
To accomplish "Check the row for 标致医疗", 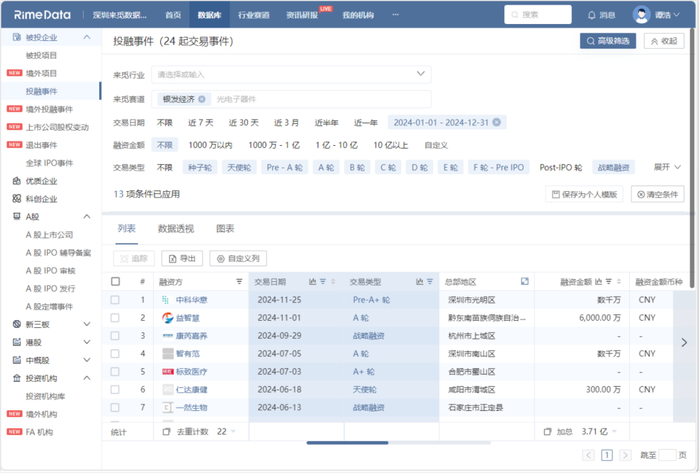I will 115,371.
